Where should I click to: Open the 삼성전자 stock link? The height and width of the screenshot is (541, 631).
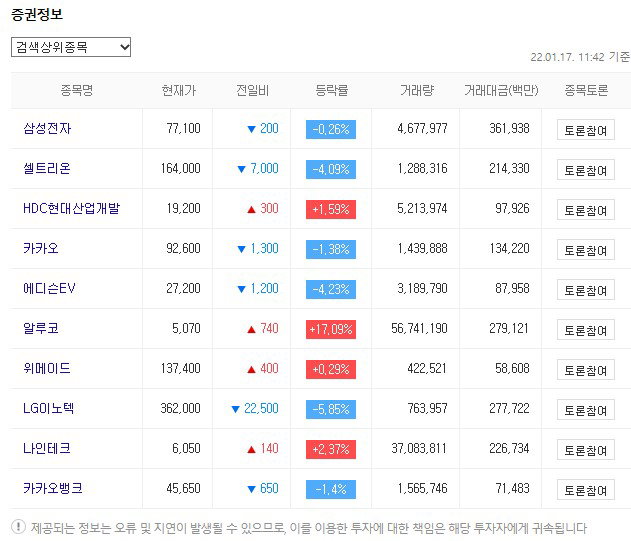tap(47, 128)
